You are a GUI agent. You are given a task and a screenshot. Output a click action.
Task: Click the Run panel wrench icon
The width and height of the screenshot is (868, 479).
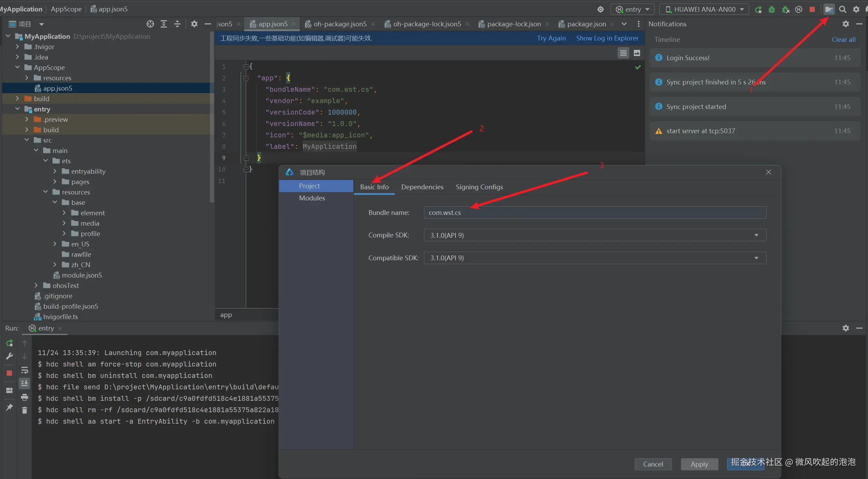tap(9, 356)
